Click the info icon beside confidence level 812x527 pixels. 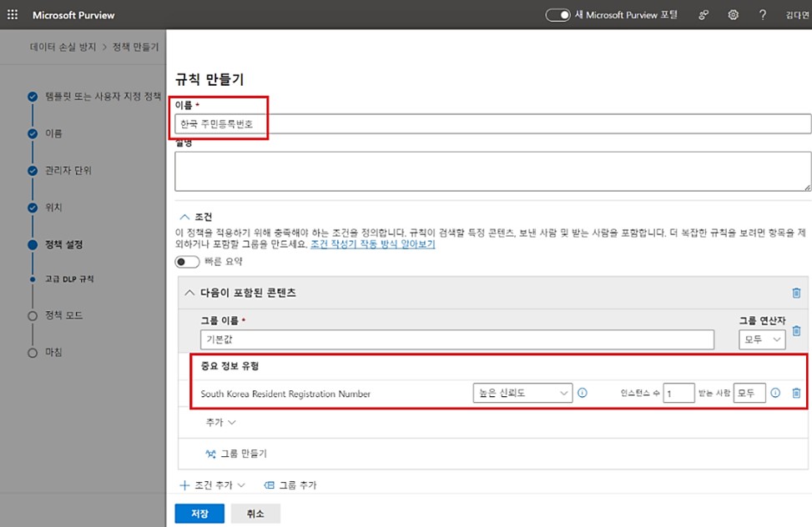[x=583, y=393]
